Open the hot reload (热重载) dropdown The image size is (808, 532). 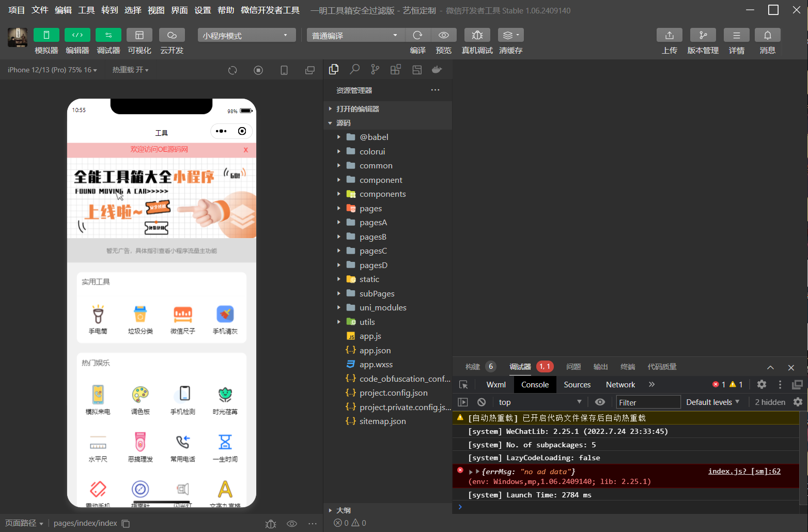point(130,70)
